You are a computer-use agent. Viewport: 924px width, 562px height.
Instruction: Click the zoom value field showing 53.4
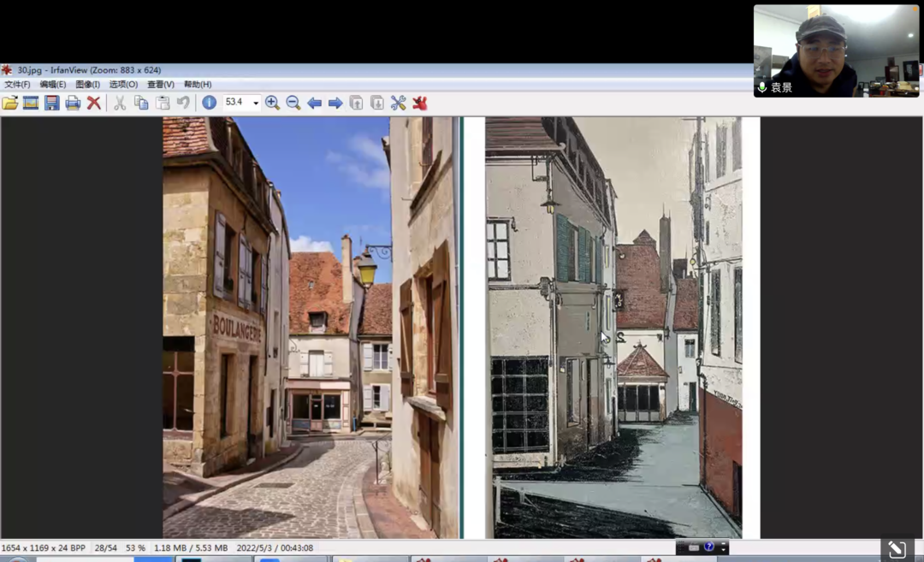click(x=235, y=103)
